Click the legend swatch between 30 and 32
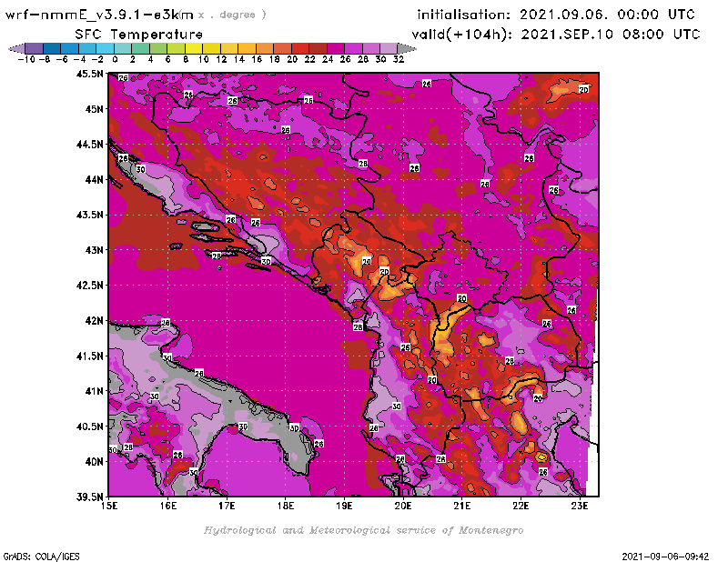 click(x=389, y=48)
